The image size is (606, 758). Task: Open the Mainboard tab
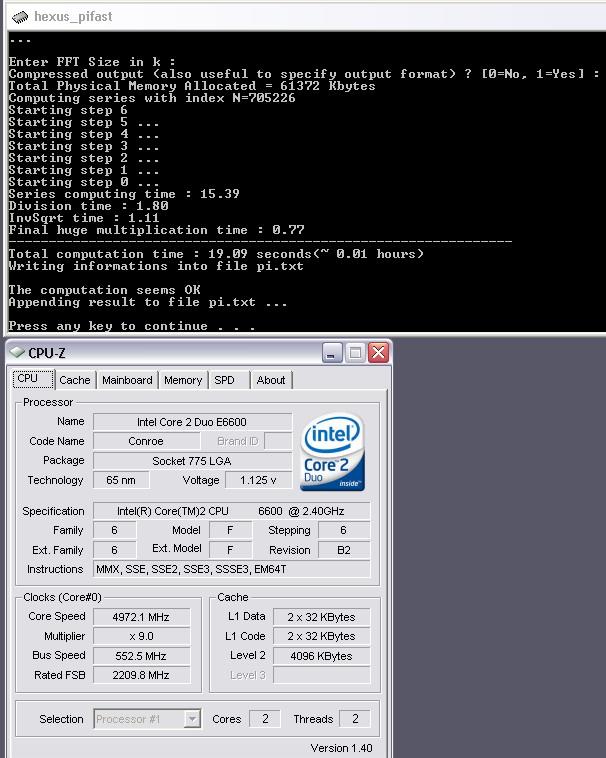click(x=127, y=380)
